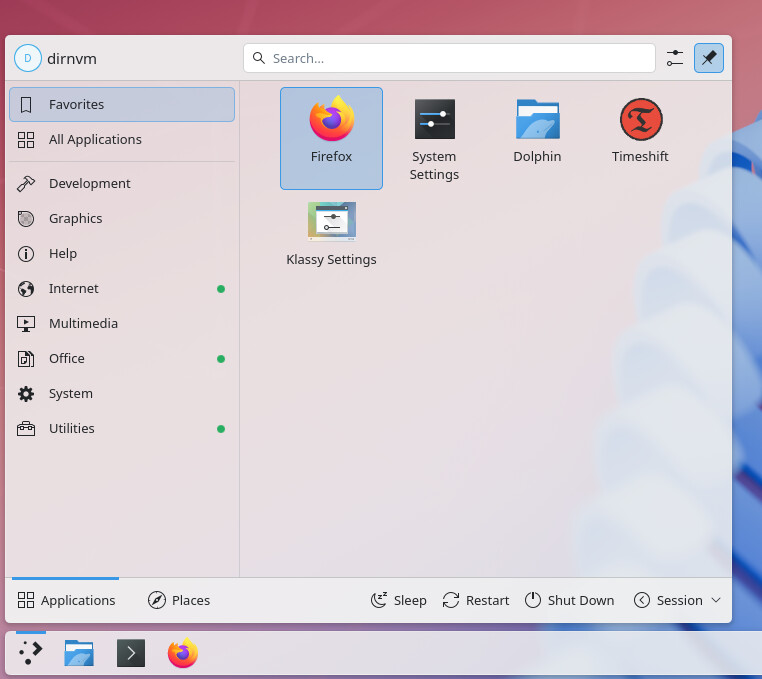Open the Dolphin file manager favorite
Viewport: 762px width, 679px height.
pyautogui.click(x=537, y=131)
